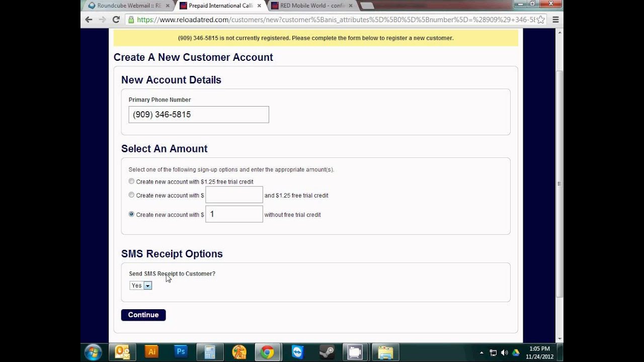Click the scrollbar up arrow

tap(559, 32)
